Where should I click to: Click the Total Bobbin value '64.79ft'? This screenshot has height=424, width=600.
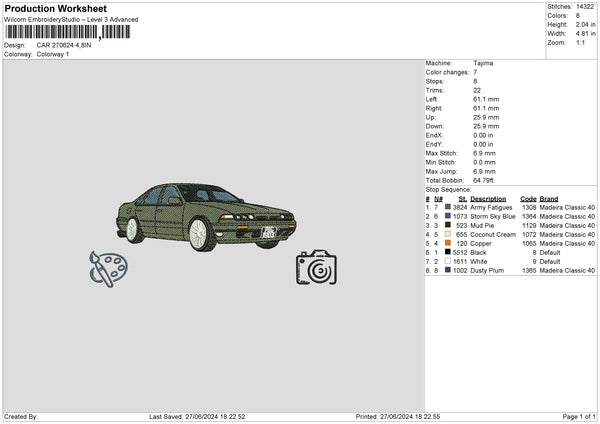483,180
